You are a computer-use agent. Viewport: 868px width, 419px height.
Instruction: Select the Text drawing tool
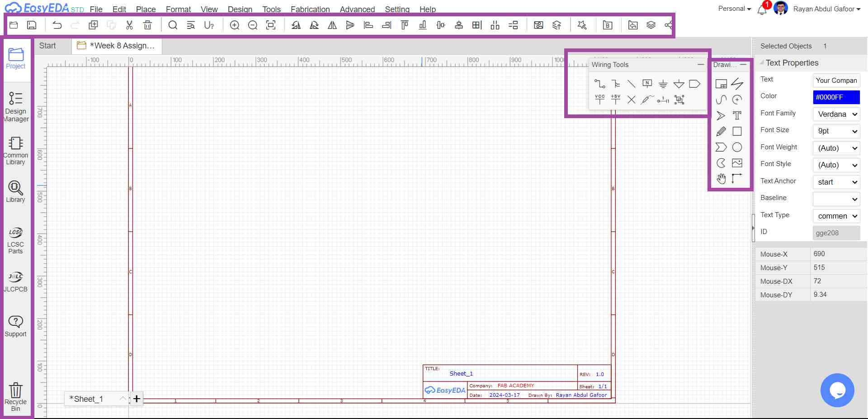click(x=737, y=115)
